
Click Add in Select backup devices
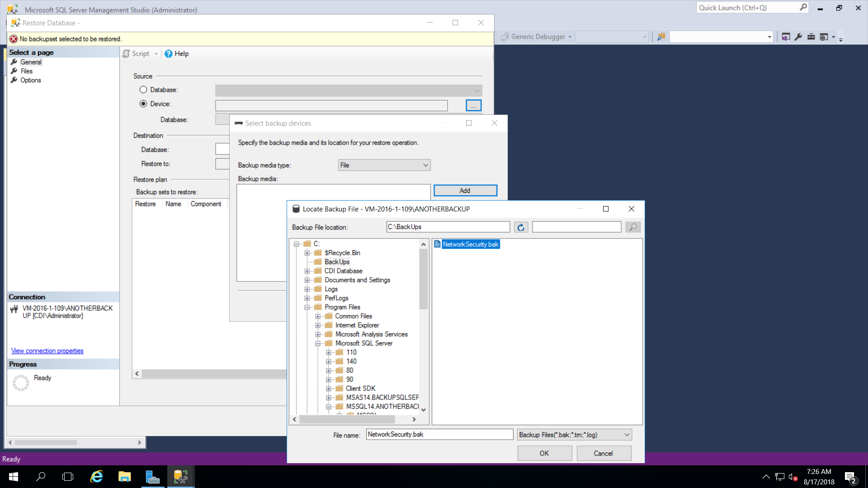[x=465, y=191]
